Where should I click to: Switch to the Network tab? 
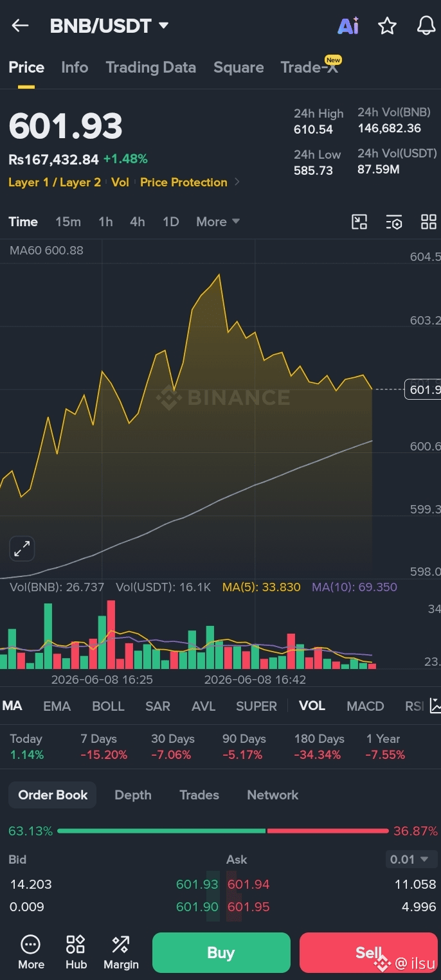[x=273, y=795]
